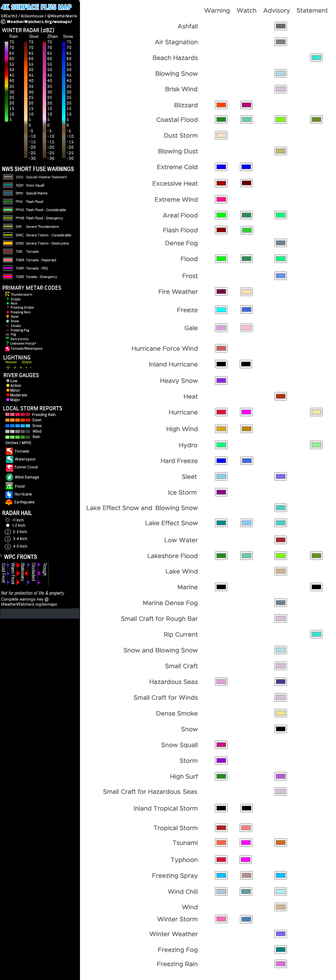Click the Thunderstorm METAR code icon
The height and width of the screenshot is (980, 336).
7,294
